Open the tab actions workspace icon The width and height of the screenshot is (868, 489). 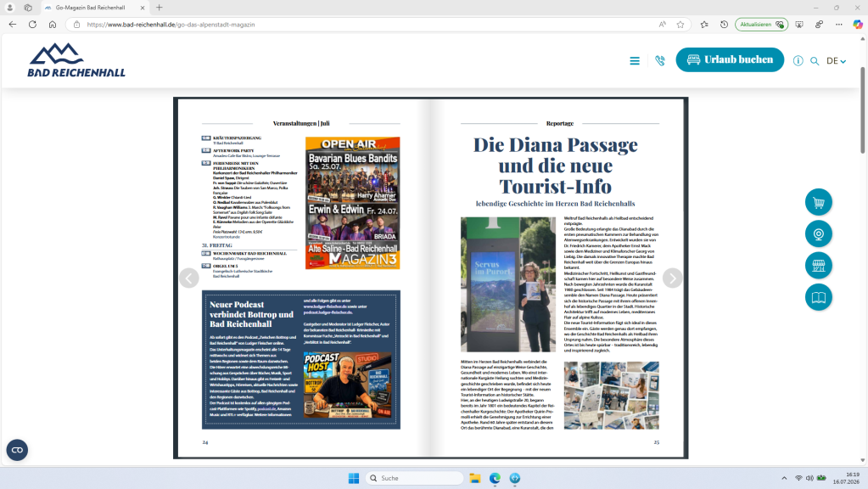[28, 8]
